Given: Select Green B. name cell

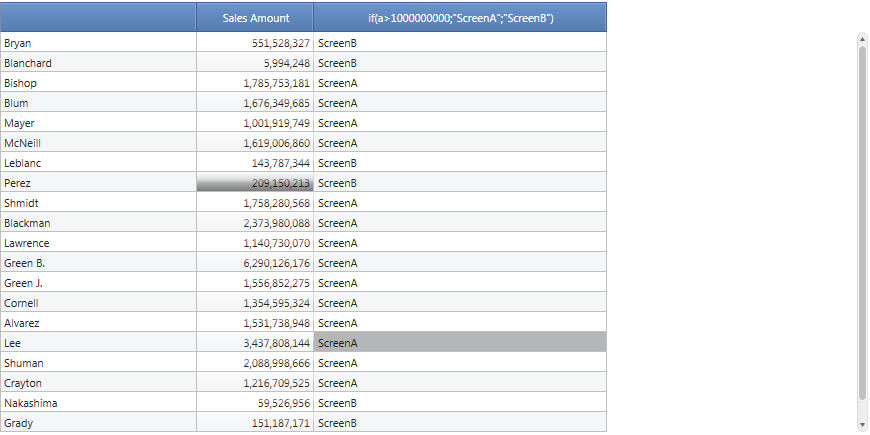Looking at the screenshot, I should pyautogui.click(x=98, y=263).
